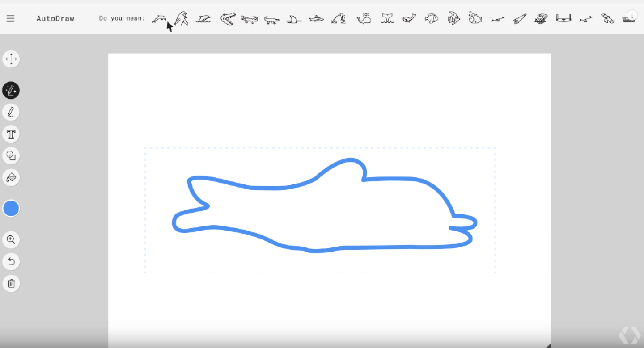Open the hamburger menu
The image size is (644, 348).
click(10, 18)
